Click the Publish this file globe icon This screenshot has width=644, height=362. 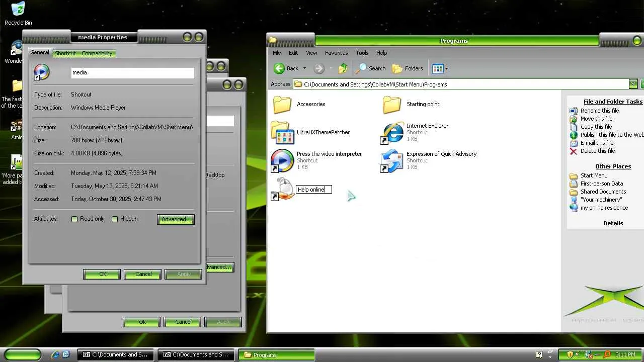(573, 135)
